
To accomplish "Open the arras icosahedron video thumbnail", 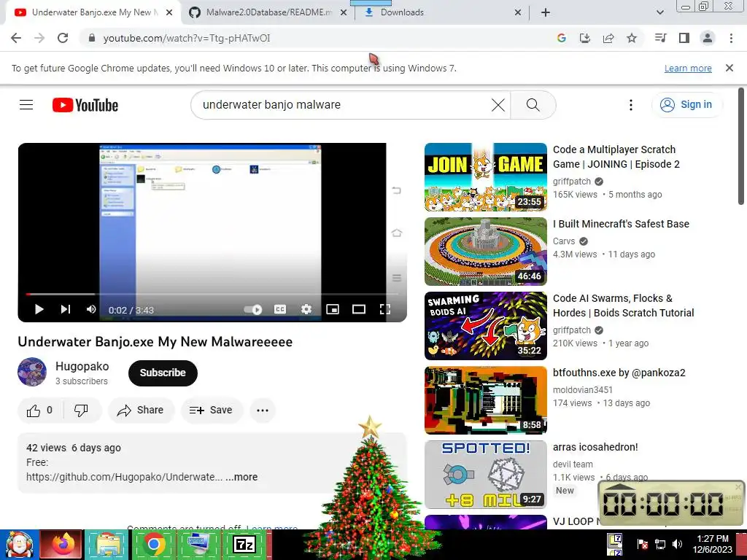I will coord(485,474).
